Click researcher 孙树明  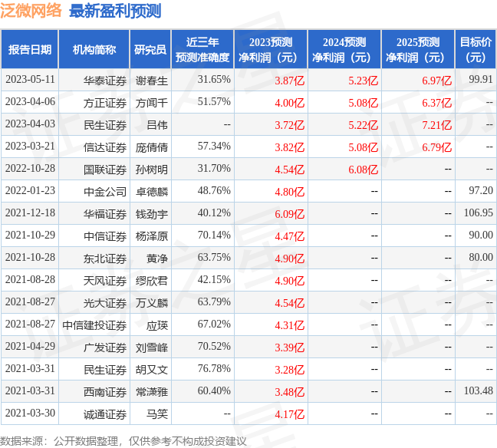click(x=152, y=170)
